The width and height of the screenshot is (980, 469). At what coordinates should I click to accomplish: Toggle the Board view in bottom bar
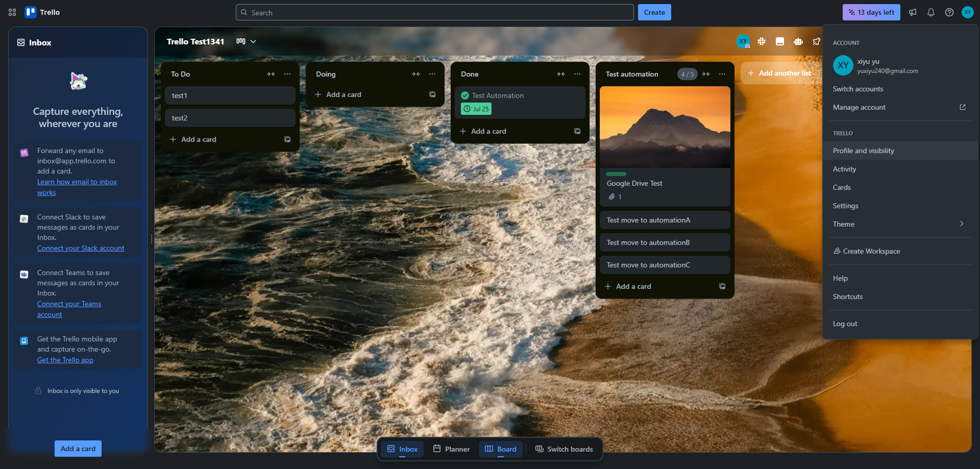(501, 449)
